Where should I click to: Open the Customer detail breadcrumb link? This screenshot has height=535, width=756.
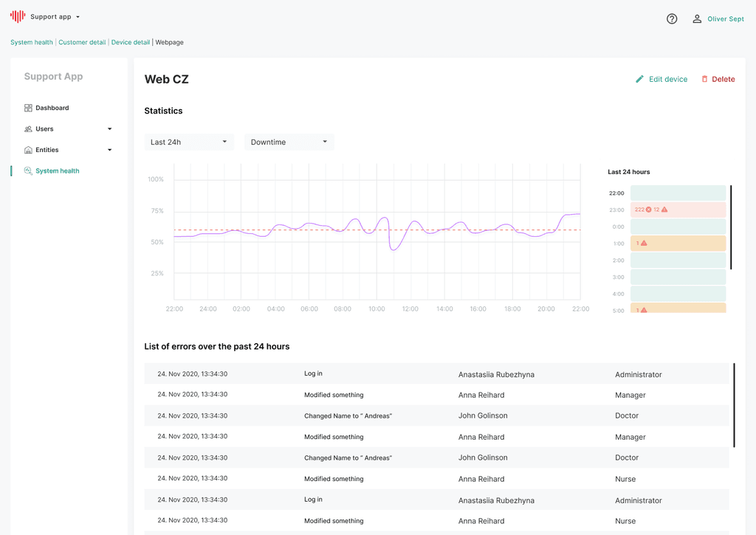82,42
